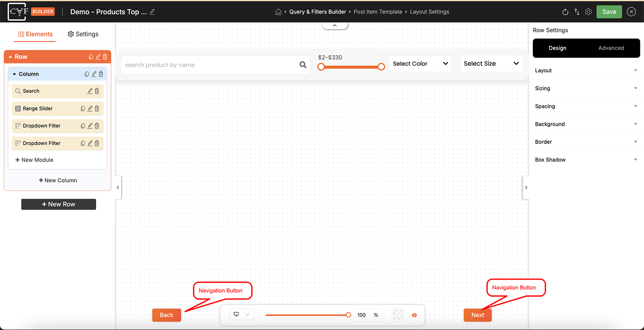Delete the Search module via trash icon
This screenshot has width=644, height=330.
point(97,91)
